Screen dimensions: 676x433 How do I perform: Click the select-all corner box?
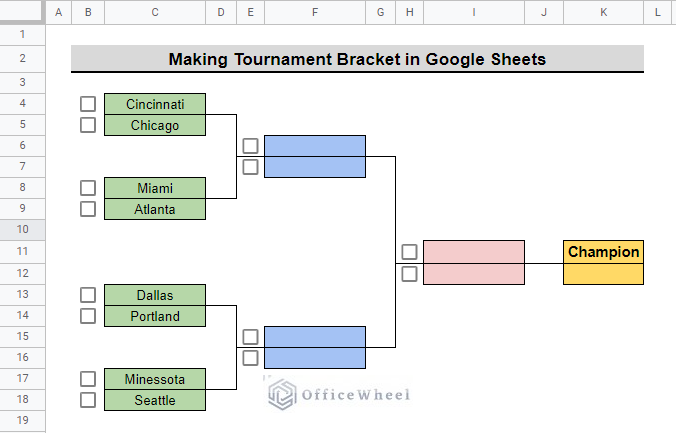22,12
